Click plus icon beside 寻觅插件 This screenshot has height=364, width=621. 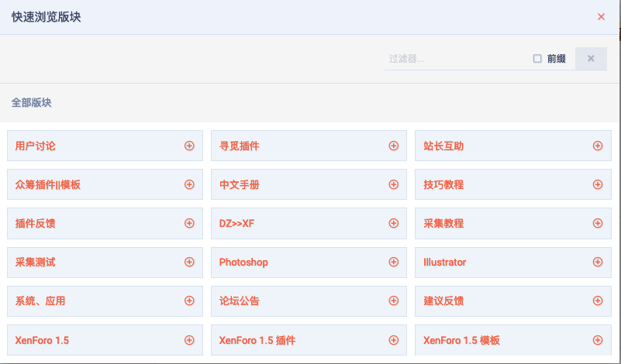[x=393, y=146]
